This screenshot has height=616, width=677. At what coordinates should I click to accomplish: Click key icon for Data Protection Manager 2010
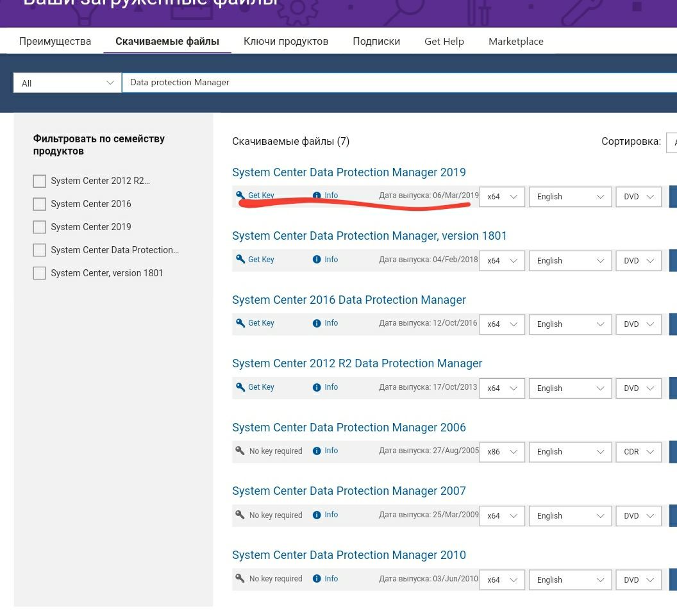(x=240, y=578)
